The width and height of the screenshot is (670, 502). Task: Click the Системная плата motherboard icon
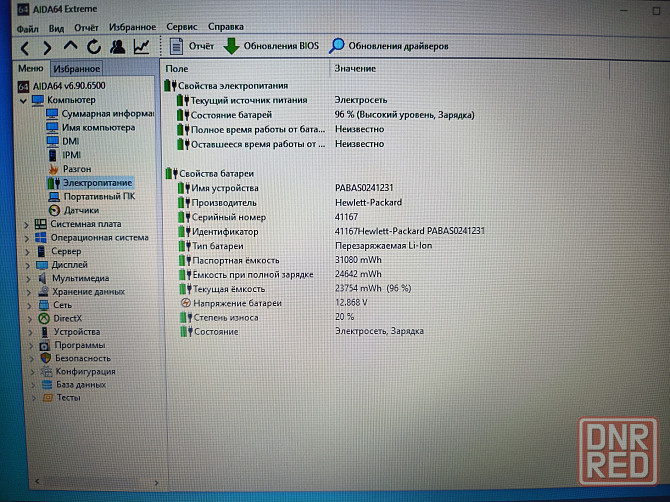pos(41,224)
